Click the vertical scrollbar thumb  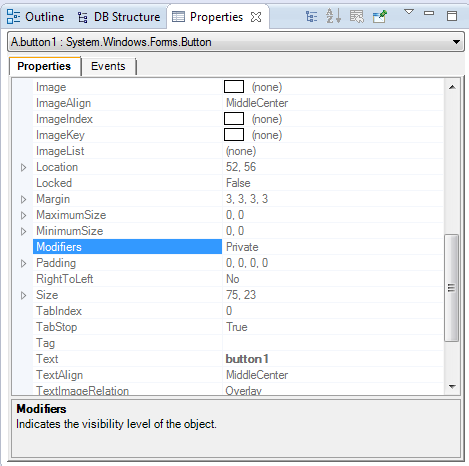click(x=451, y=288)
